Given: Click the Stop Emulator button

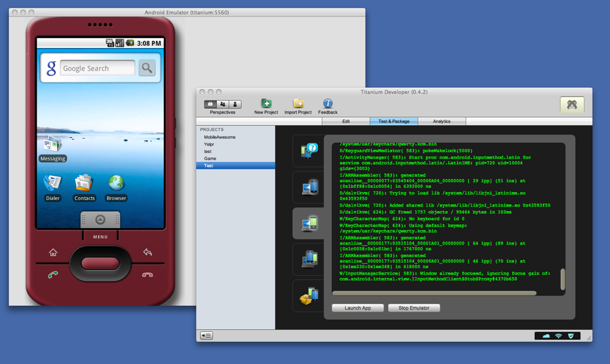Looking at the screenshot, I should click(414, 308).
